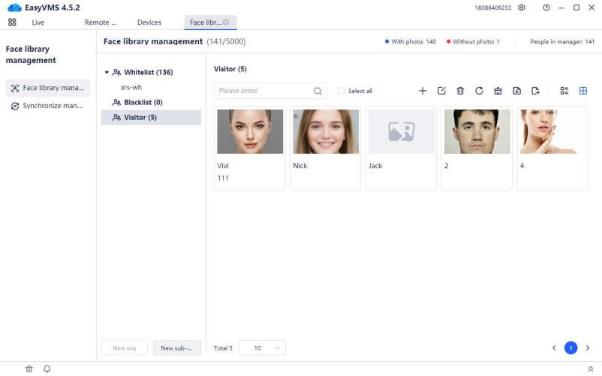Image resolution: width=602 pixels, height=376 pixels.
Task: Go to previous page arrow
Action: pos(554,348)
